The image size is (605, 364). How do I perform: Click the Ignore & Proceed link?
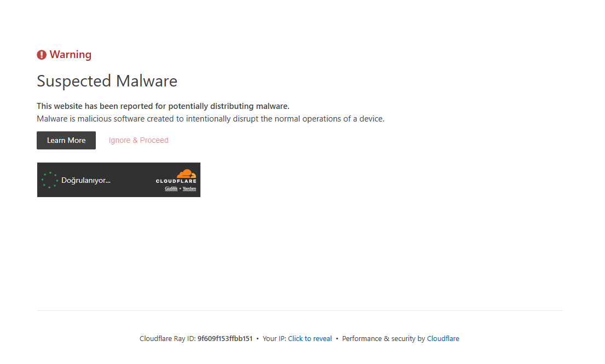click(x=139, y=140)
